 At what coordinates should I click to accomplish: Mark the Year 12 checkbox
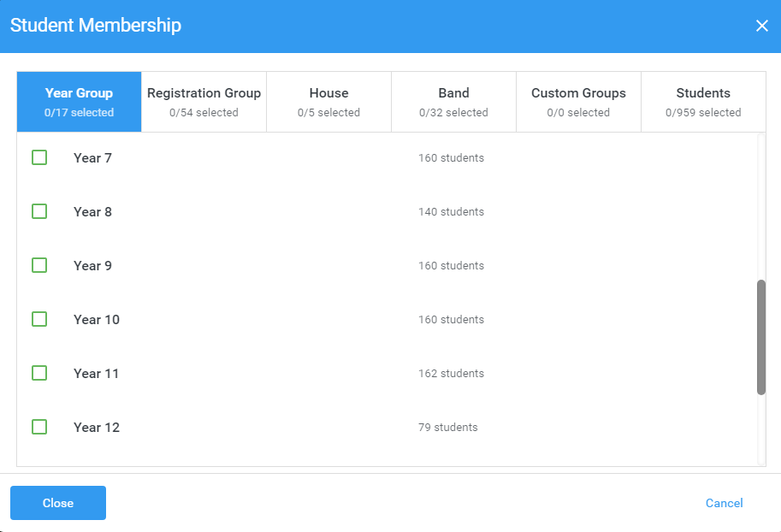pyautogui.click(x=39, y=427)
